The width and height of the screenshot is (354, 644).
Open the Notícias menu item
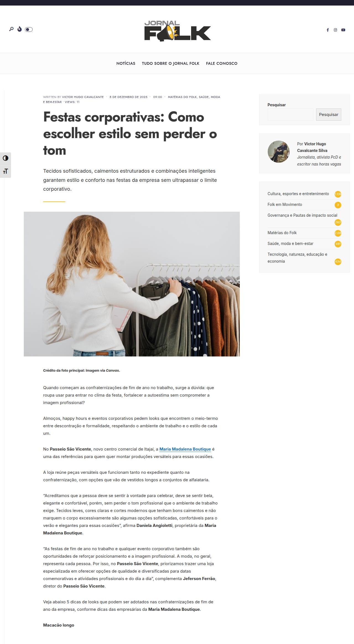click(x=126, y=63)
